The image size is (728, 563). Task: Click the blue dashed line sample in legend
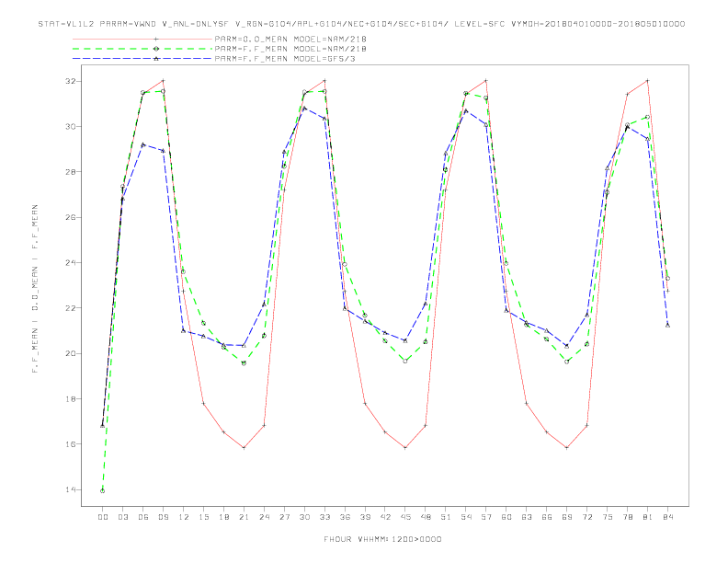[142, 59]
